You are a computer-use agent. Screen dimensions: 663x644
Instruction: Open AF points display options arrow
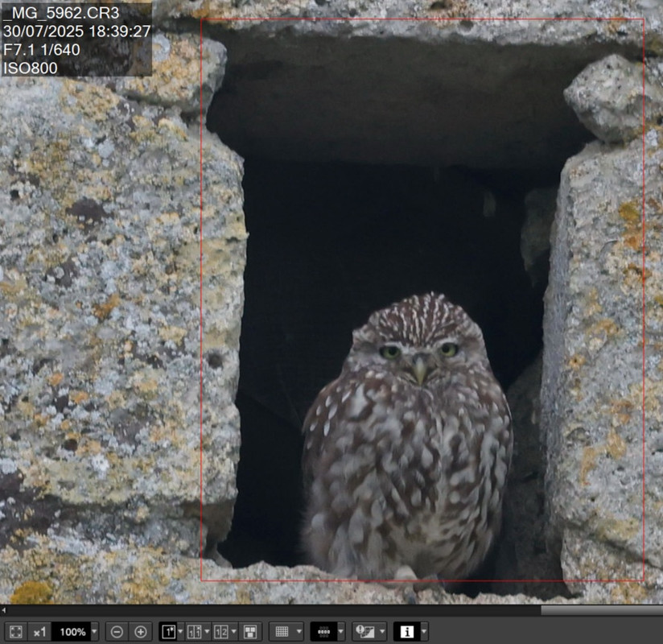[x=341, y=632]
